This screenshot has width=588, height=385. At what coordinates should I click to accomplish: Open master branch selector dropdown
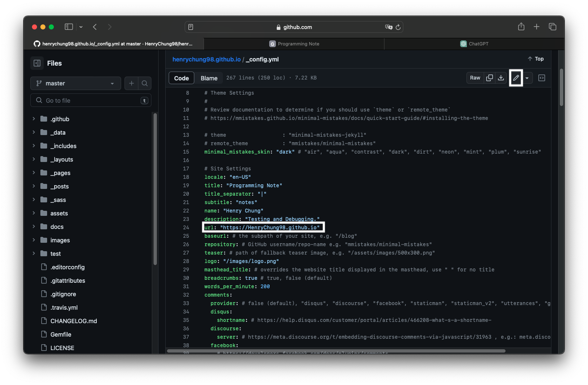[x=76, y=83]
